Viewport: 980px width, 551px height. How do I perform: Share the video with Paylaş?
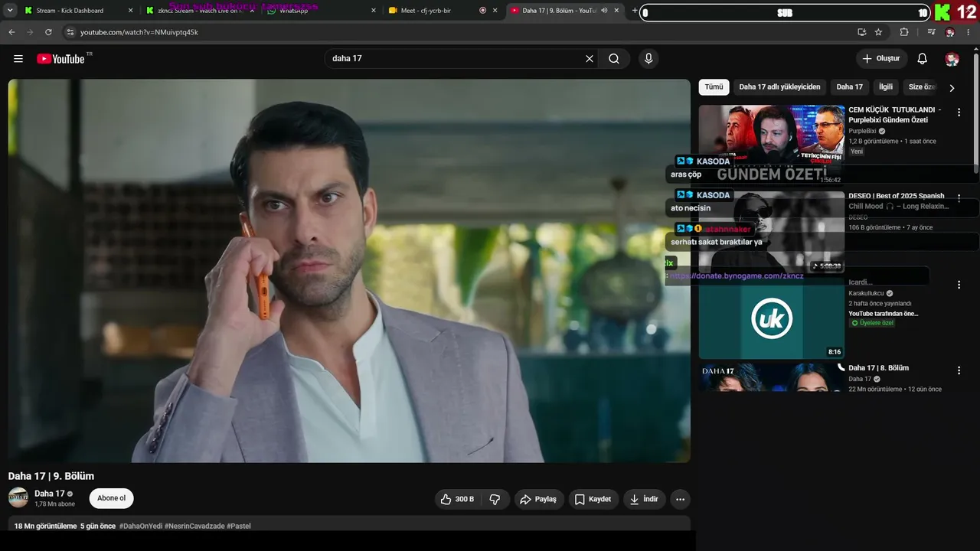tap(538, 499)
